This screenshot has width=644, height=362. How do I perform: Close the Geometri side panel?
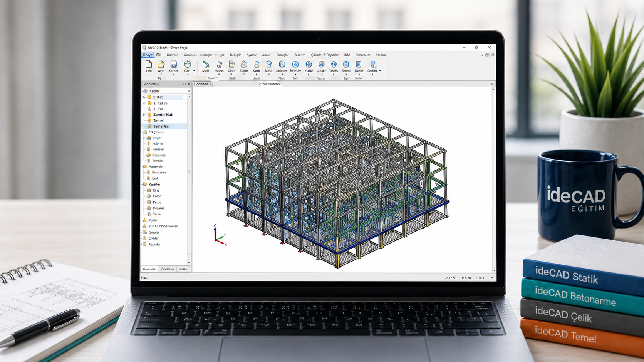coord(189,84)
